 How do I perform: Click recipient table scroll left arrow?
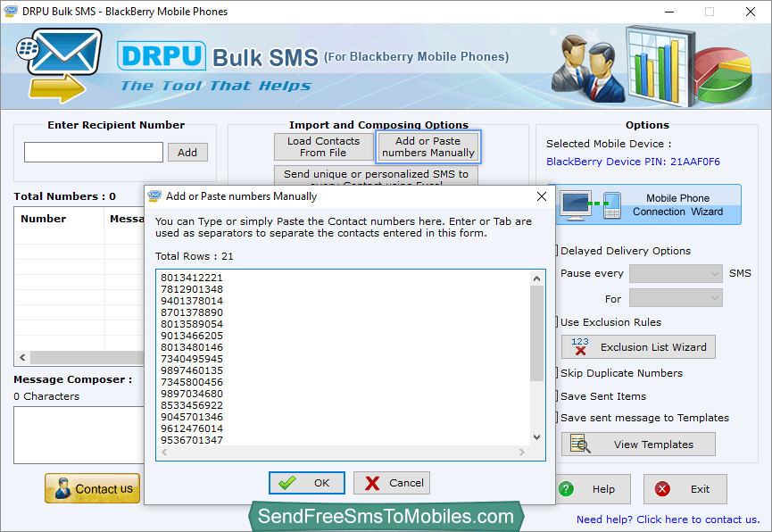coord(22,357)
